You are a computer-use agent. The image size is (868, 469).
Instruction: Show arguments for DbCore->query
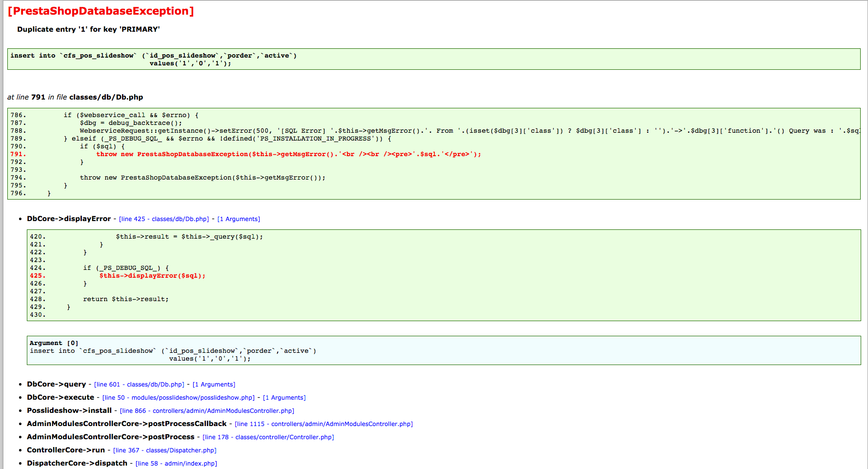point(214,385)
